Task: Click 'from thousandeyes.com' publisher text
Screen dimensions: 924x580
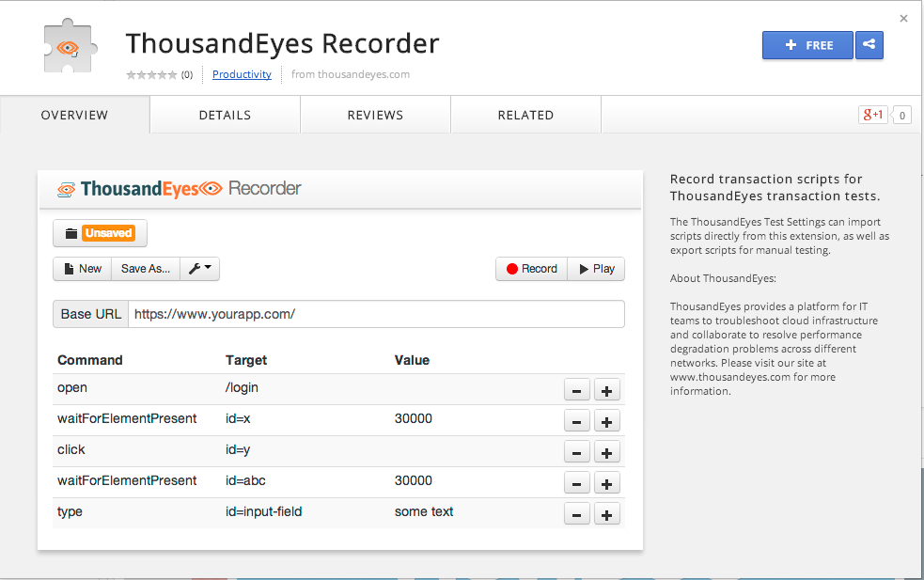Action: tap(350, 74)
